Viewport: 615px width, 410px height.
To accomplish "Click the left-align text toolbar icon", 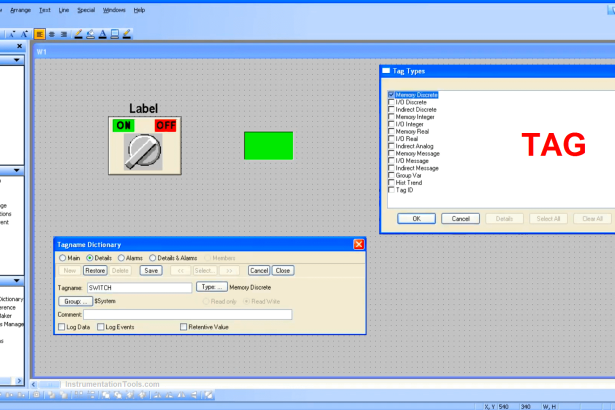I will coord(40,33).
